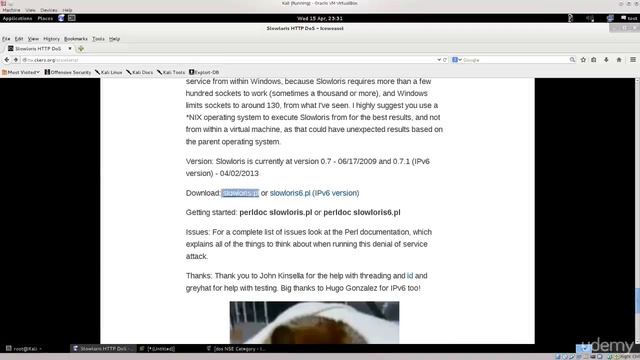
Task: Open the File menu in Iceweasel
Action: point(6,39)
